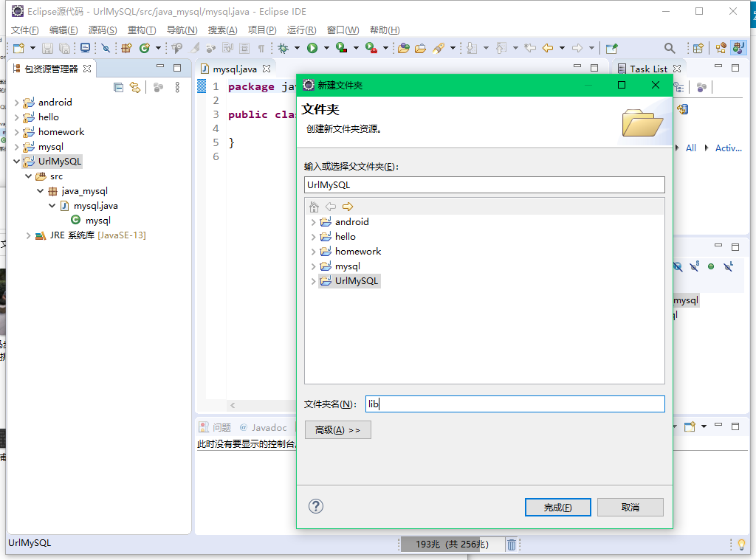
Task: Click the 完成 button to create folder
Action: 557,507
